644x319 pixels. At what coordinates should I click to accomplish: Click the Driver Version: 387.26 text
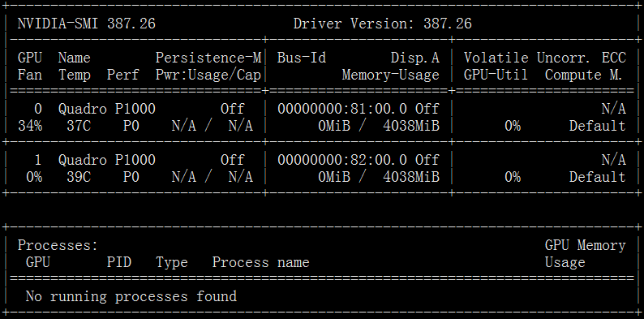pyautogui.click(x=382, y=24)
